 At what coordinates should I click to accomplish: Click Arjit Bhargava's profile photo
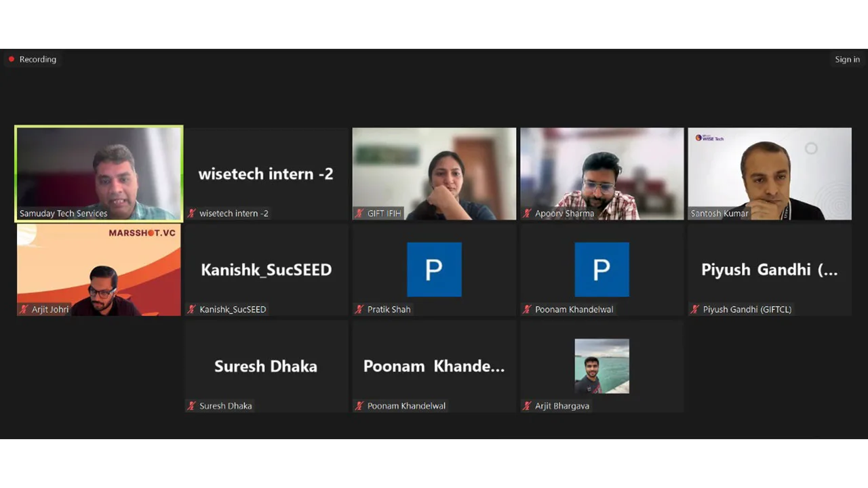click(602, 366)
